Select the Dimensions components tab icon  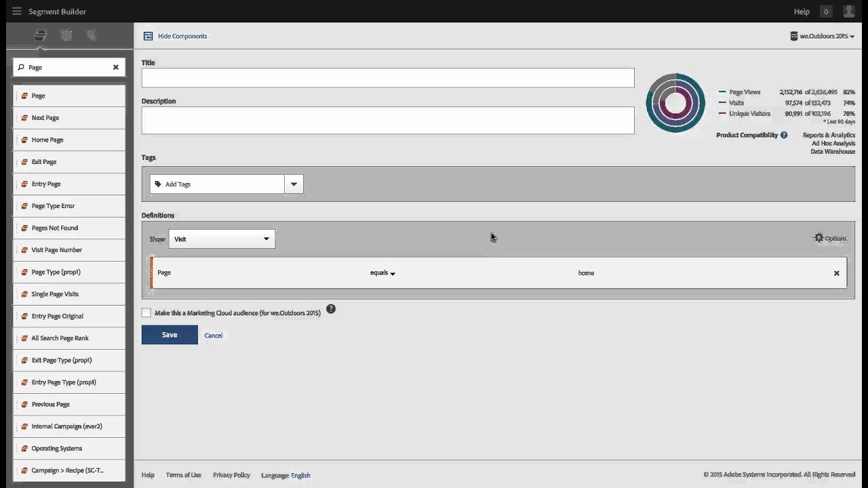(x=41, y=35)
